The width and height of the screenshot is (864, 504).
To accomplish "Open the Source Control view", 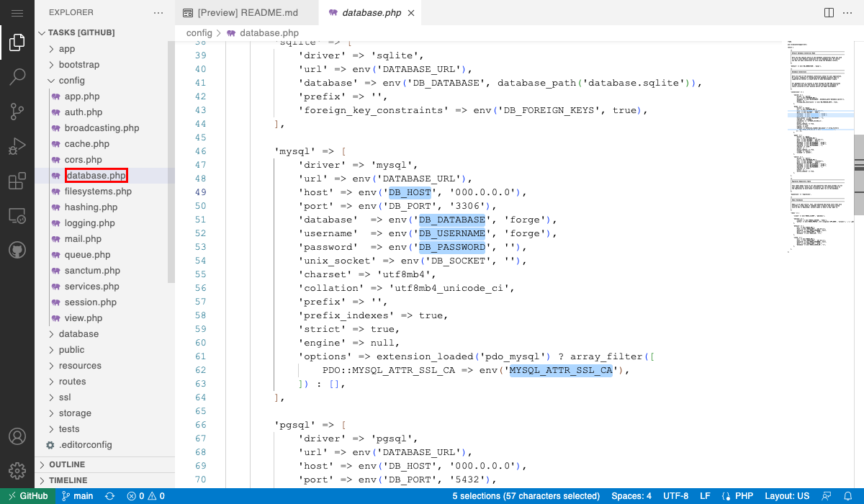I will (17, 112).
